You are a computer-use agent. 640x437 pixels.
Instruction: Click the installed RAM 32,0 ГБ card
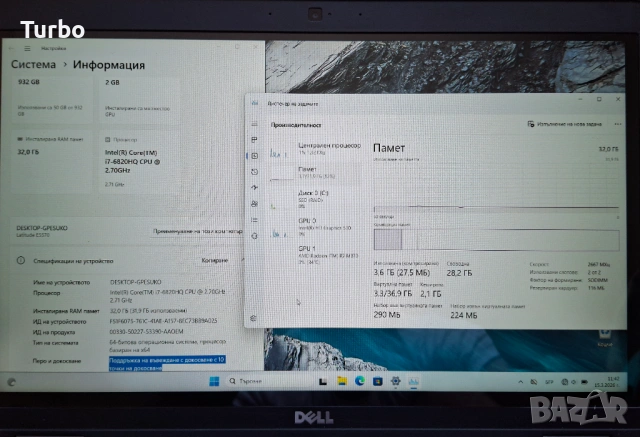click(x=52, y=162)
